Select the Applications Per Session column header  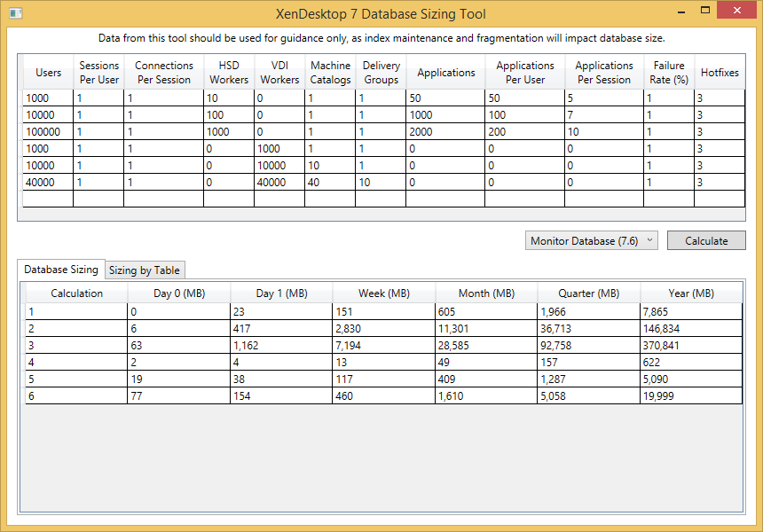click(603, 73)
